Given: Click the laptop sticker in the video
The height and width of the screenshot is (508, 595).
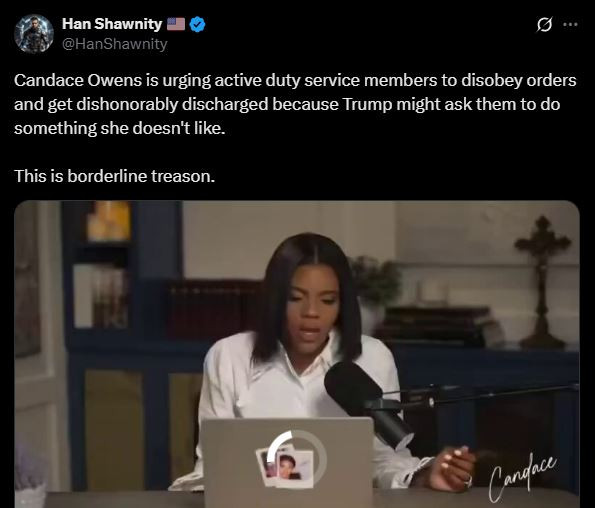Looking at the screenshot, I should [x=285, y=467].
